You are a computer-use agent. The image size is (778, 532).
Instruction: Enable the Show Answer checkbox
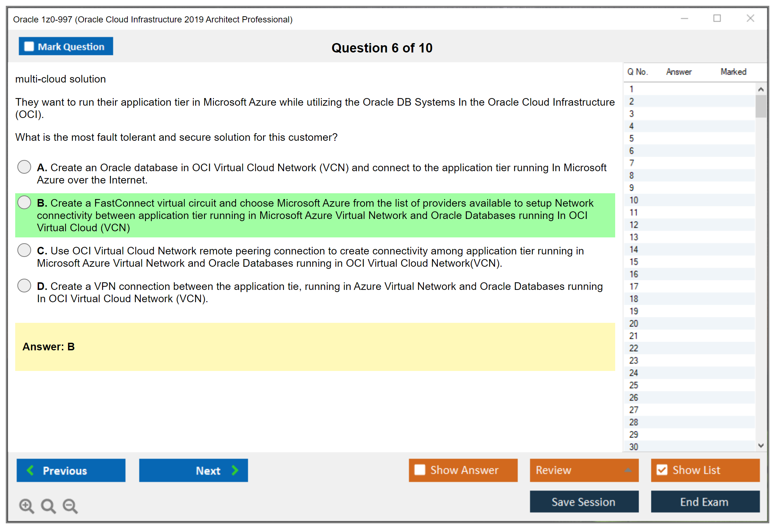(x=420, y=470)
